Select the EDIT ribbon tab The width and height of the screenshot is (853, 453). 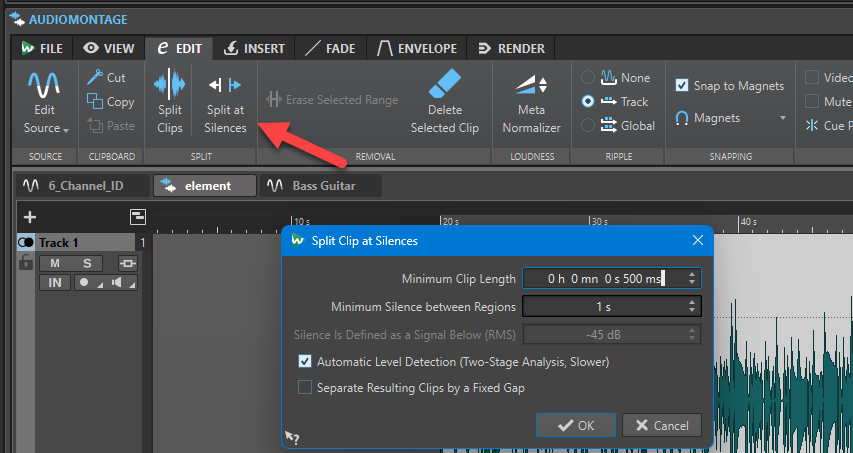coord(179,48)
